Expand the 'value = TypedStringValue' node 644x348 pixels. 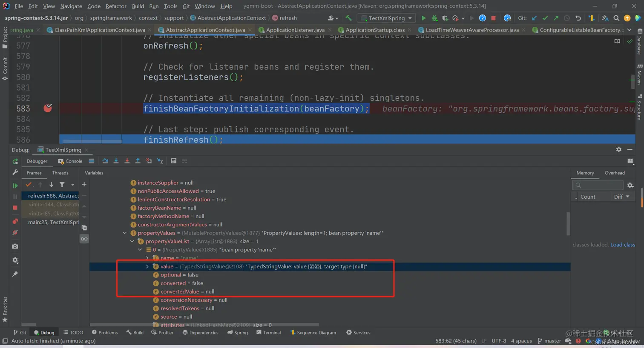point(147,266)
